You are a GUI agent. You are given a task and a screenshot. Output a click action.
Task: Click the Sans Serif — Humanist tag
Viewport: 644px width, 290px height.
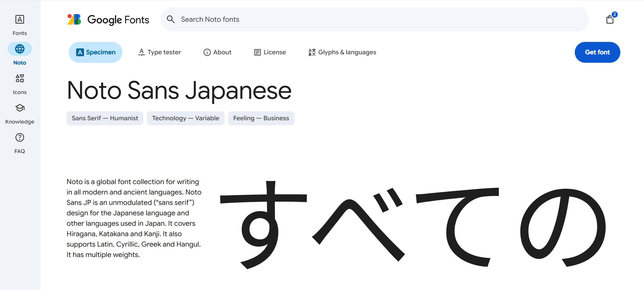click(x=105, y=118)
